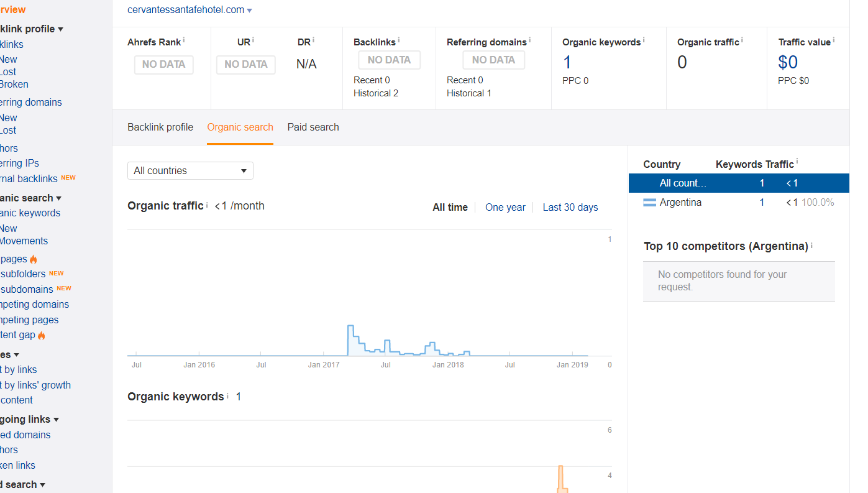Click the fire icon next to pages
The image size is (868, 493).
pyautogui.click(x=34, y=259)
